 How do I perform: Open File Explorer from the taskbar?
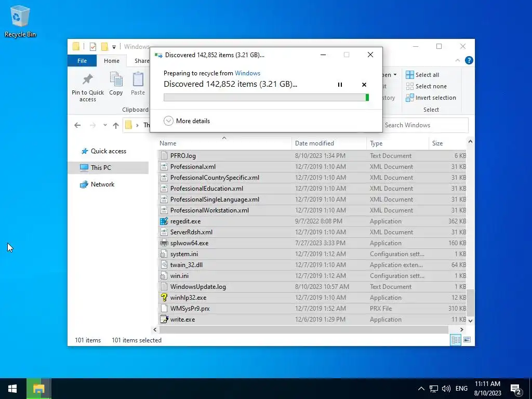[38, 389]
